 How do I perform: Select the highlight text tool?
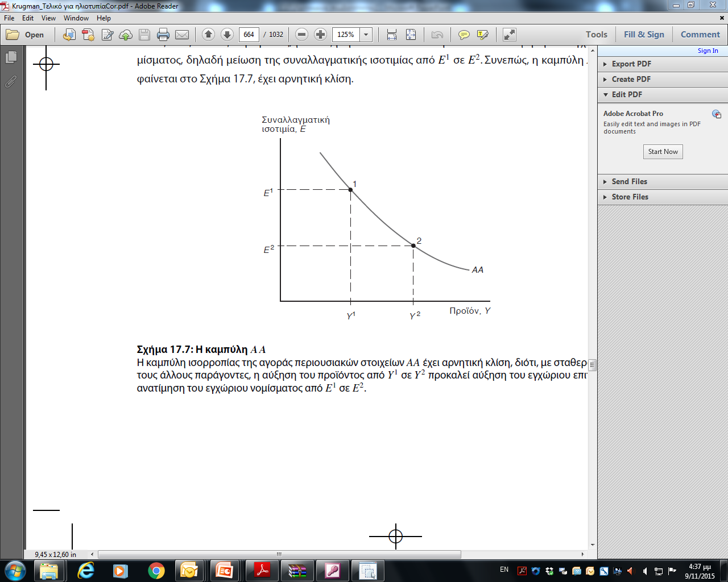click(483, 35)
